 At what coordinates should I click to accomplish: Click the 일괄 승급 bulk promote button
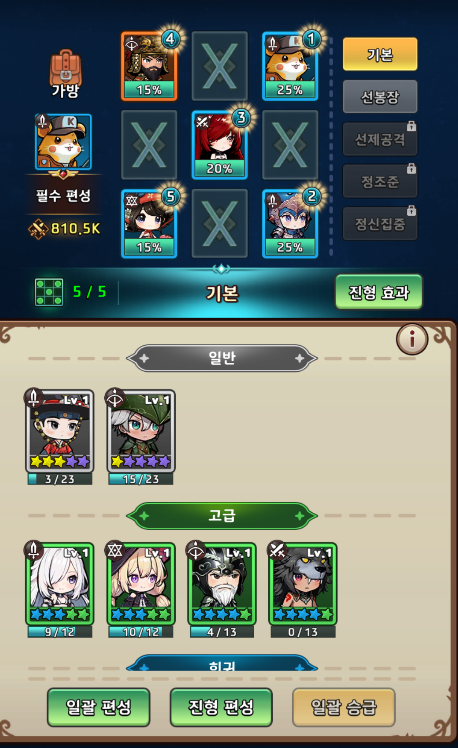tap(344, 707)
